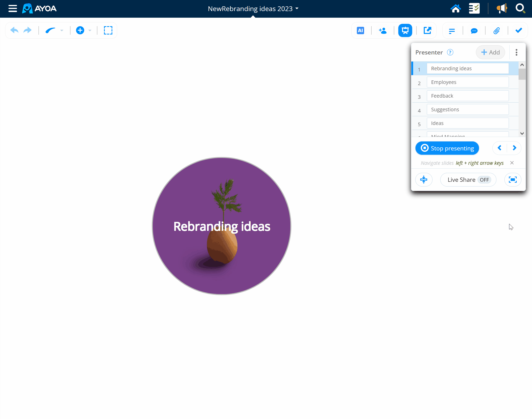Open the branch style dropdown arrow
The image size is (532, 419).
(62, 30)
